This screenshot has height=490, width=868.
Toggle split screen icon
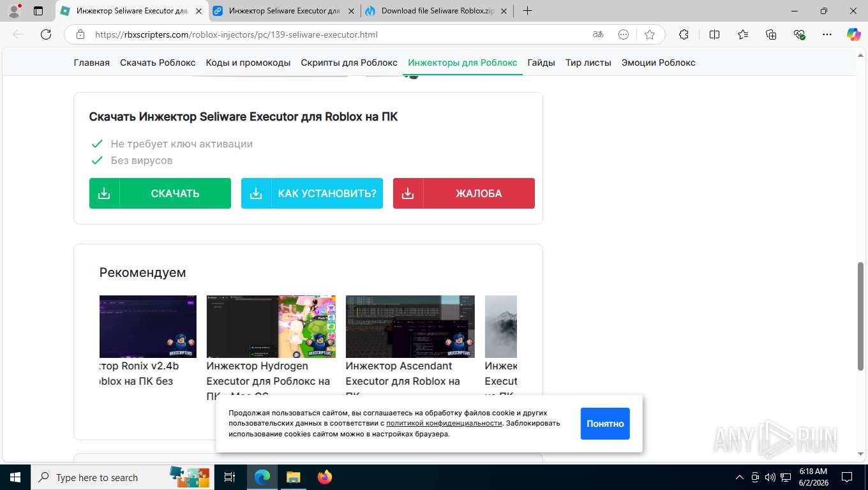715,34
